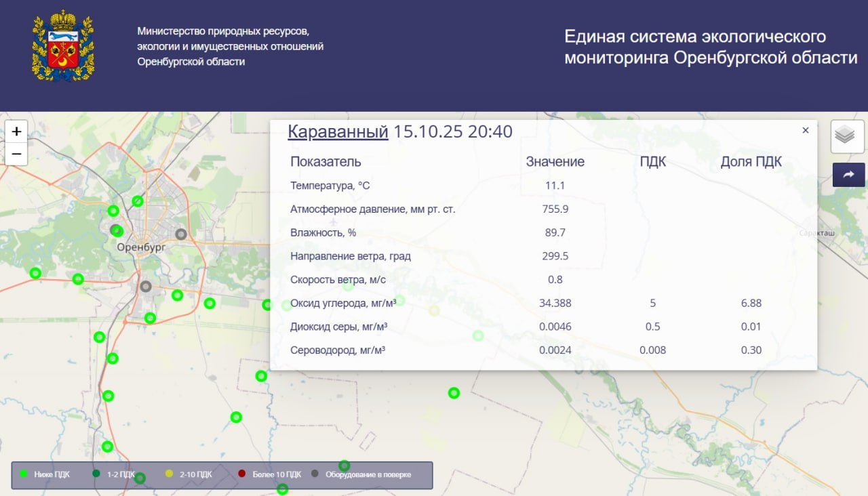Screen dimensions: 868x496
Task: Zoom in on the map
Action: [x=16, y=131]
